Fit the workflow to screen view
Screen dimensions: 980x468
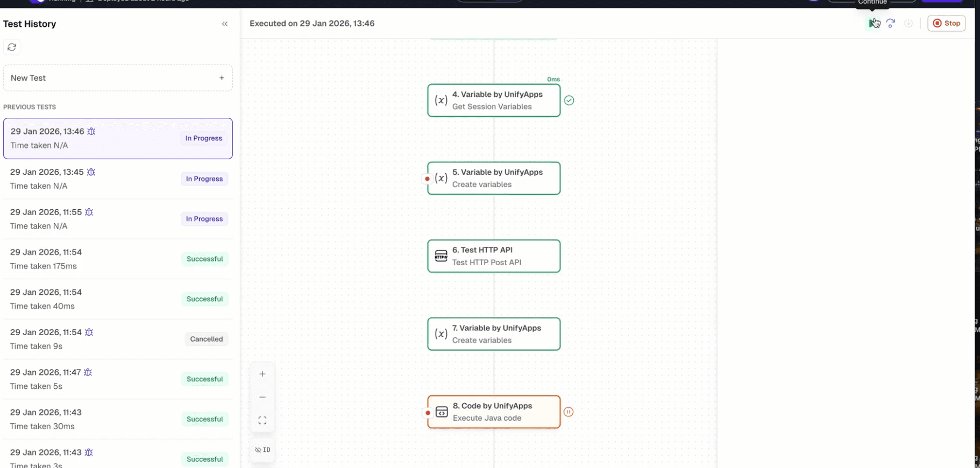[x=262, y=420]
